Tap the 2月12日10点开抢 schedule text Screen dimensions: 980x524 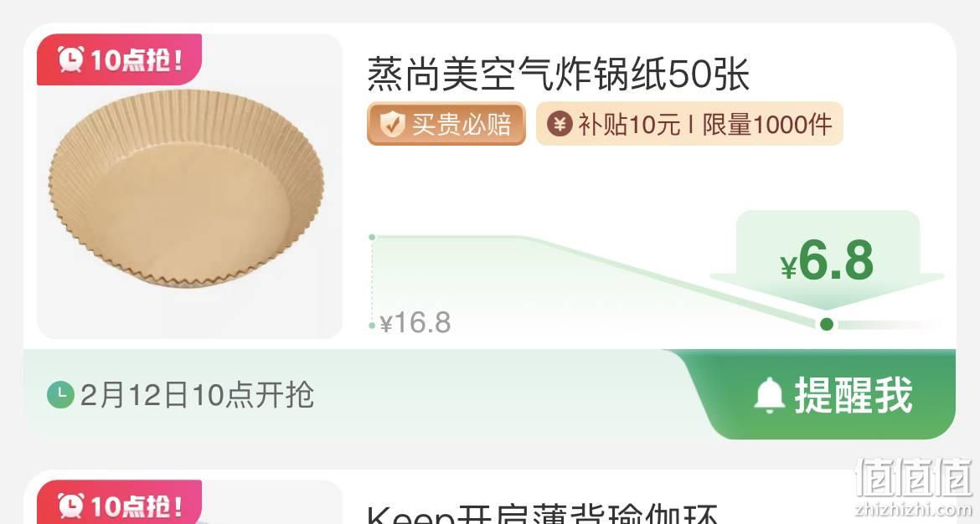[197, 395]
